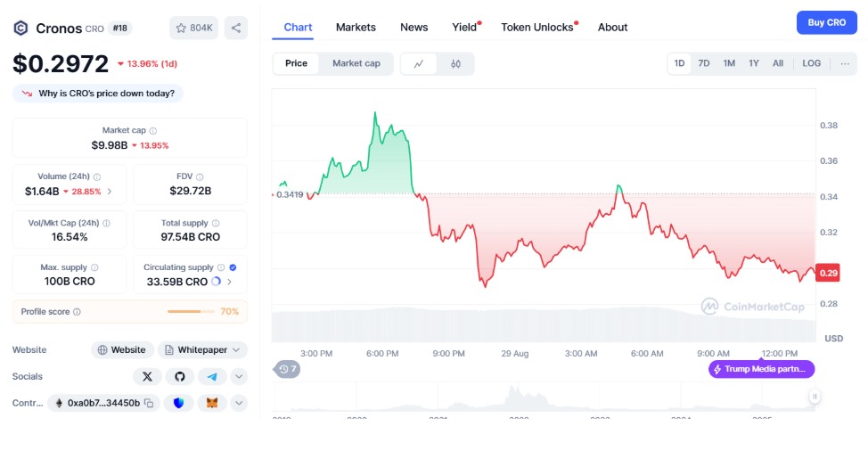
Task: Click the MetaMask fox icon
Action: pyautogui.click(x=212, y=403)
